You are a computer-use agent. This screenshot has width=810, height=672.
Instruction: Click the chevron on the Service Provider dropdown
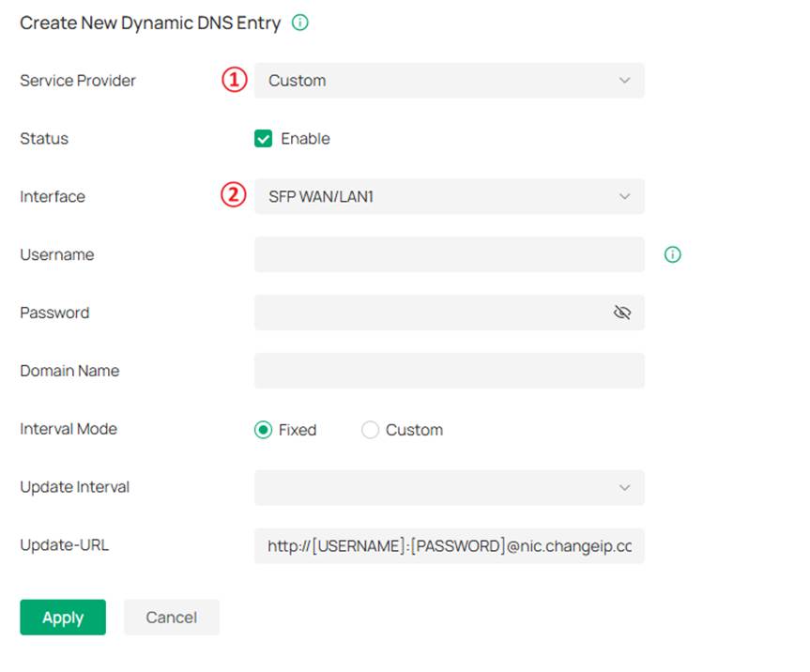625,81
